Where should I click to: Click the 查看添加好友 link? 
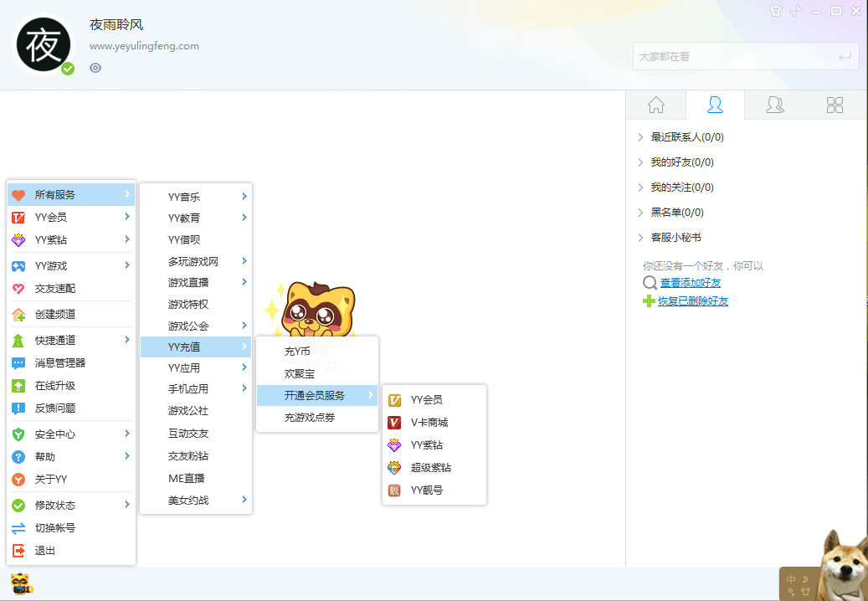691,283
